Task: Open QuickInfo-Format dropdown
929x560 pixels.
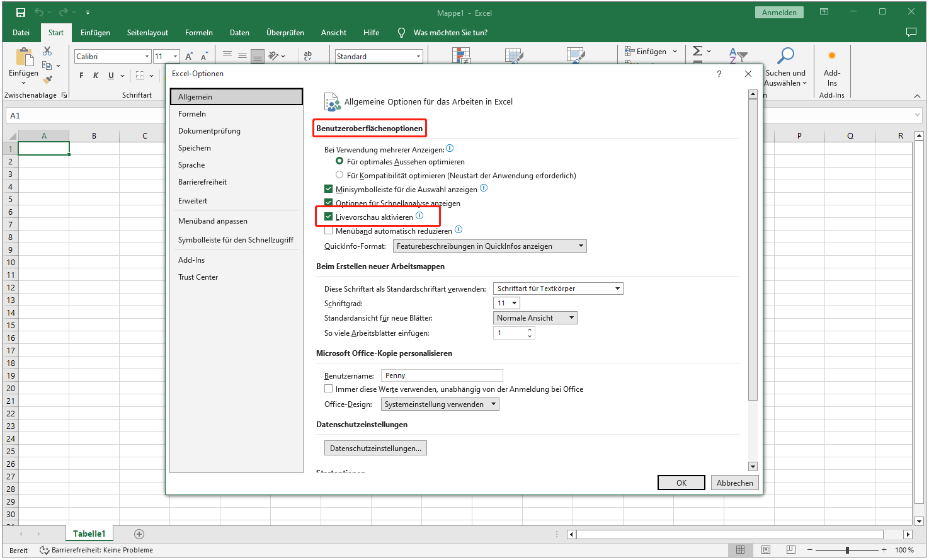Action: (x=490, y=246)
